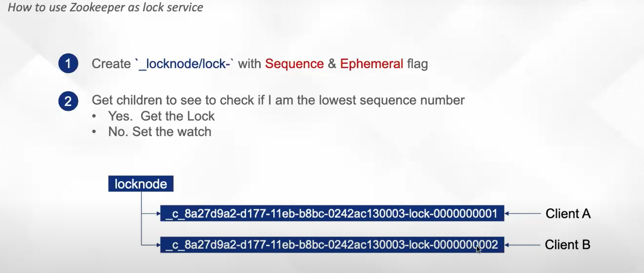This screenshot has width=644, height=273.
Task: Click the 'Get children' step 2 sentence
Action: click(x=278, y=100)
